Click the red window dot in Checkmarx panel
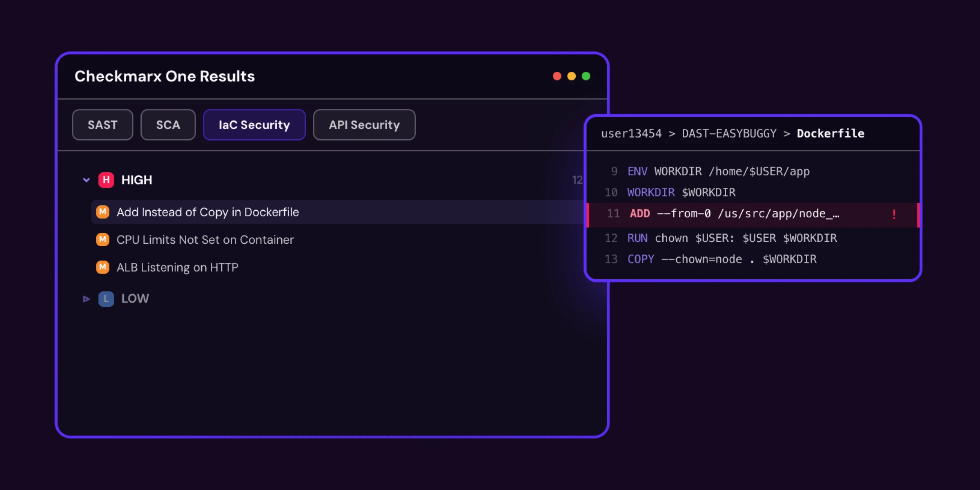The image size is (980, 490). click(557, 76)
